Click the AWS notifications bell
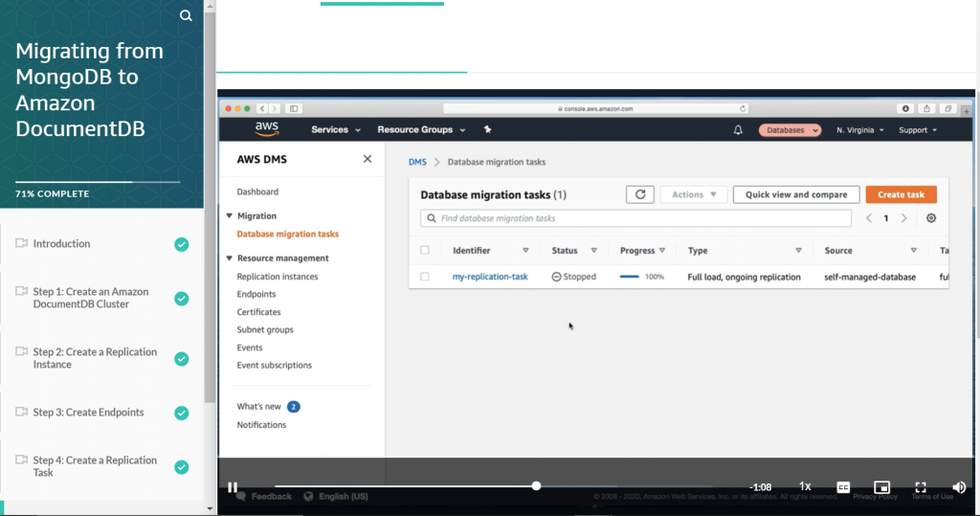Image resolution: width=980 pixels, height=516 pixels. [x=738, y=130]
